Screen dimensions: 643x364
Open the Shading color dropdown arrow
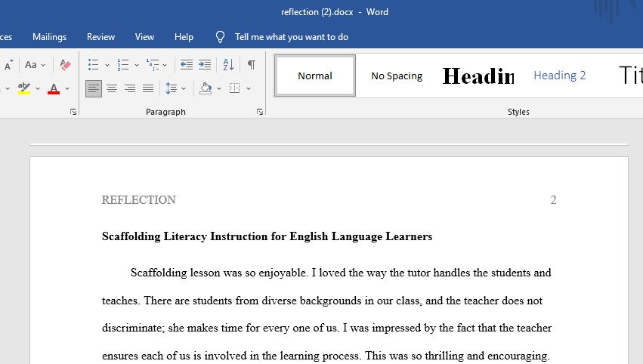(x=219, y=88)
